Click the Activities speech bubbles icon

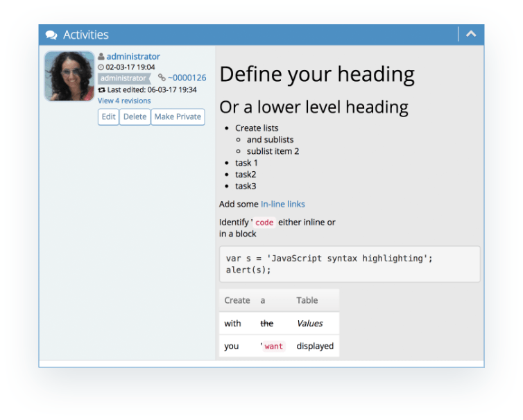pyautogui.click(x=51, y=35)
